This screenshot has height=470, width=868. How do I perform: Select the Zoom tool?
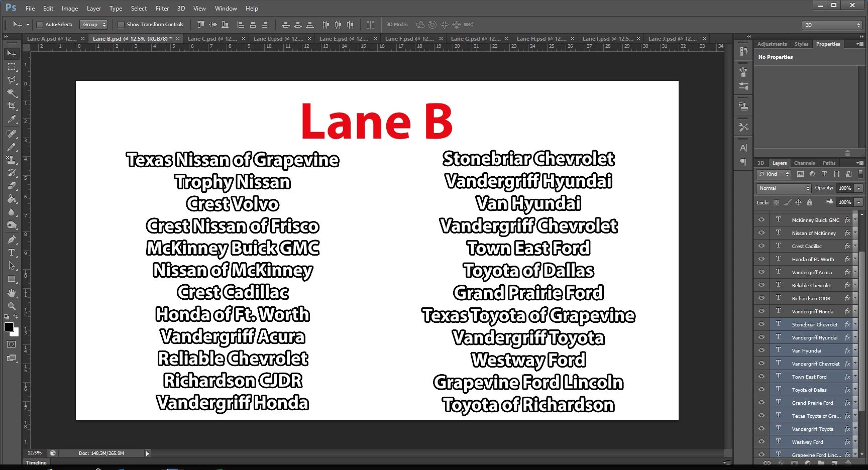click(x=12, y=306)
